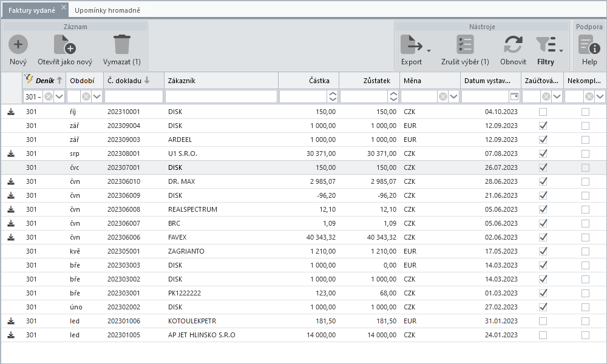Toggle Zaúčtováno checkbox for invoice 202310001
Image resolution: width=607 pixels, height=364 pixels.
click(543, 112)
